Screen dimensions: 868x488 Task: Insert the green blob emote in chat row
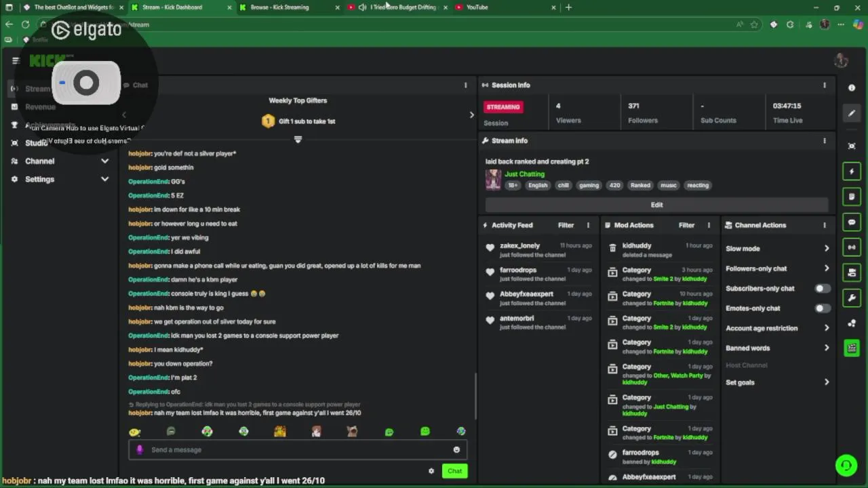click(425, 432)
